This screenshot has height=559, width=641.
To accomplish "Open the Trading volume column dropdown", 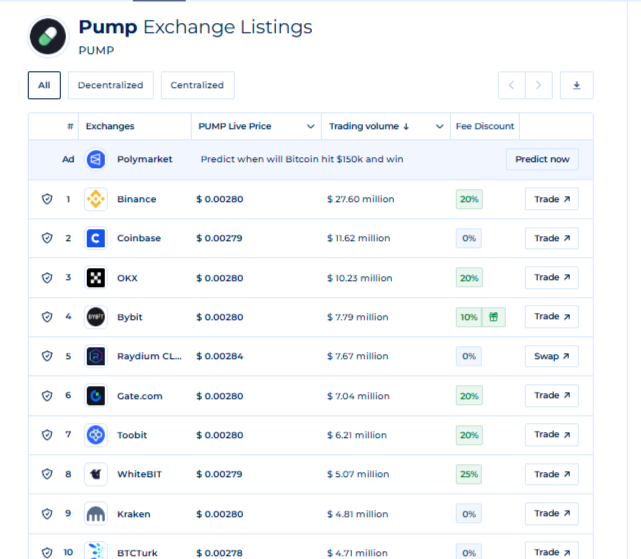I will [x=439, y=126].
